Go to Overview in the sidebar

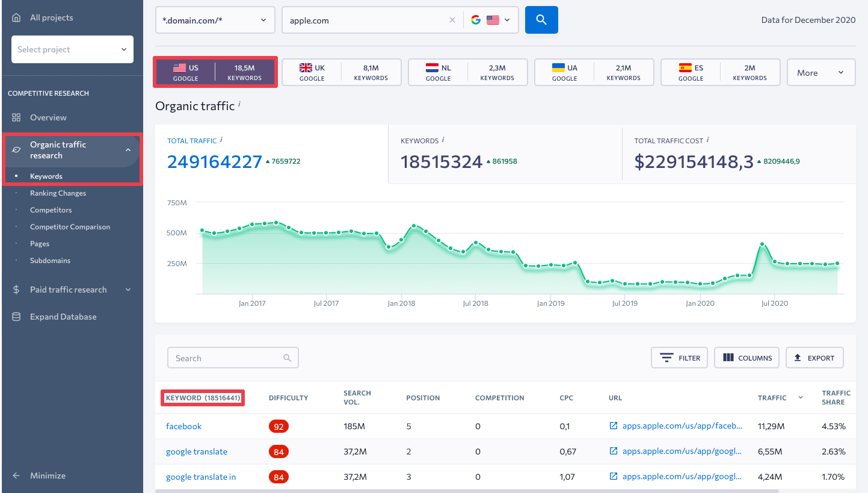click(48, 117)
